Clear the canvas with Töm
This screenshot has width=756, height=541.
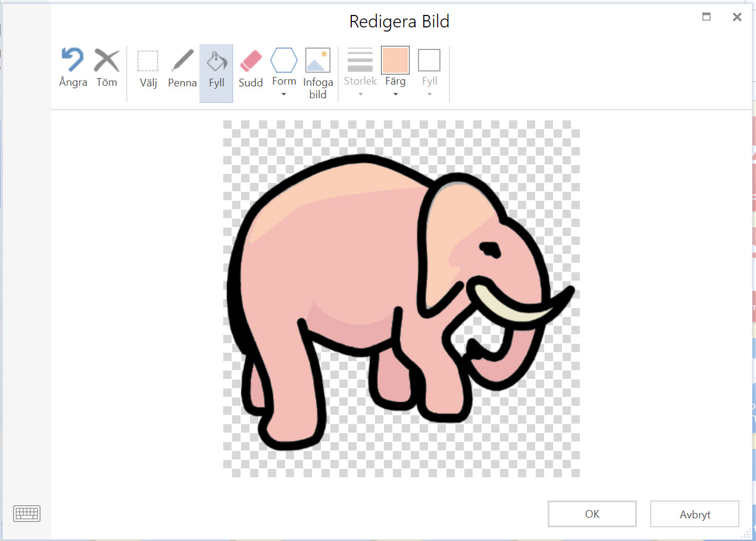[x=107, y=61]
